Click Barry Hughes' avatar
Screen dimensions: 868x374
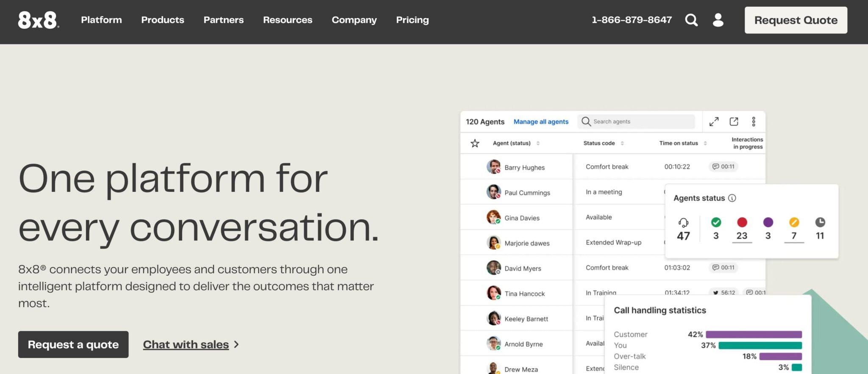[494, 166]
